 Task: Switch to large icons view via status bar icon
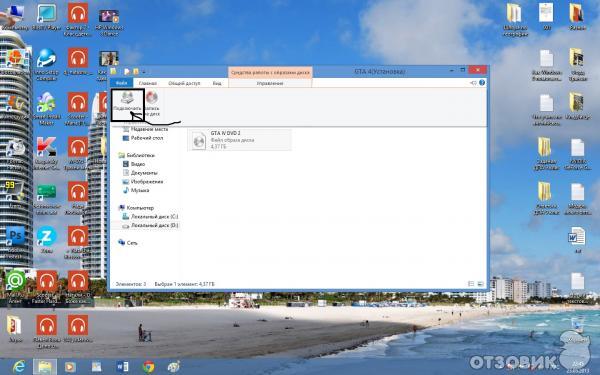(480, 284)
